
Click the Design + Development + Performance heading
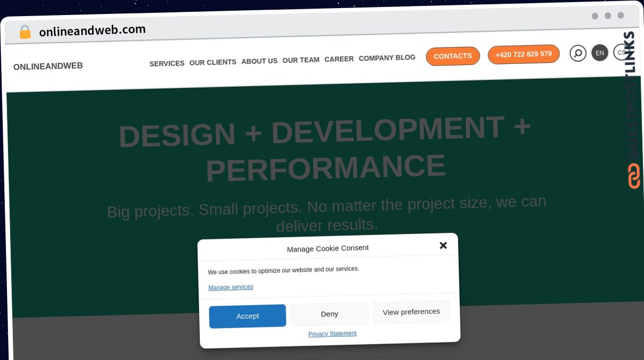(325, 149)
